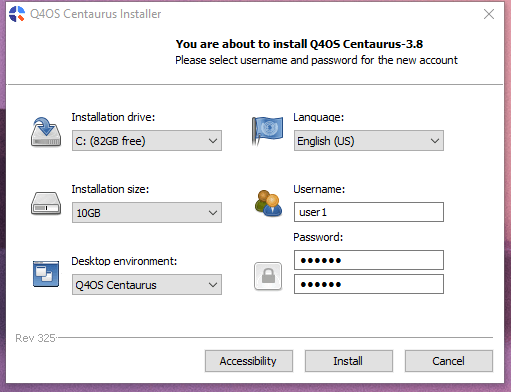Viewport: 511px width, 392px height.
Task: Open the Installation drive dropdown
Action: pos(147,141)
